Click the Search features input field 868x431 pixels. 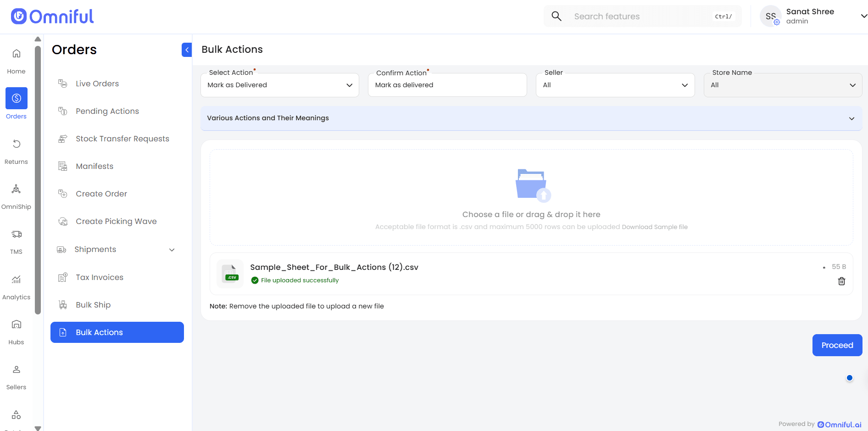(x=640, y=17)
